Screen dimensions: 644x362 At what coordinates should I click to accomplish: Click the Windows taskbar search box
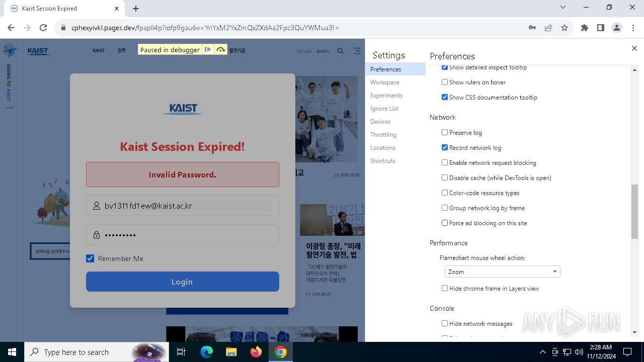click(96, 352)
